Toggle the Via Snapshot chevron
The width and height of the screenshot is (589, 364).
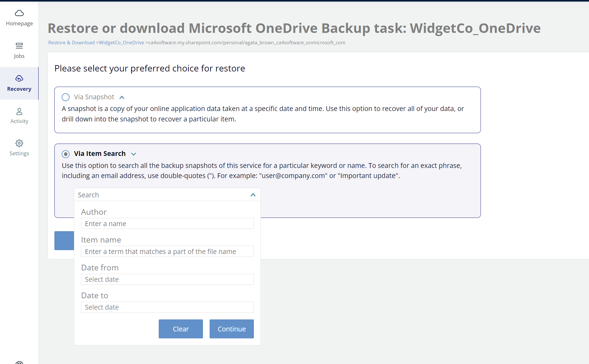pyautogui.click(x=122, y=97)
